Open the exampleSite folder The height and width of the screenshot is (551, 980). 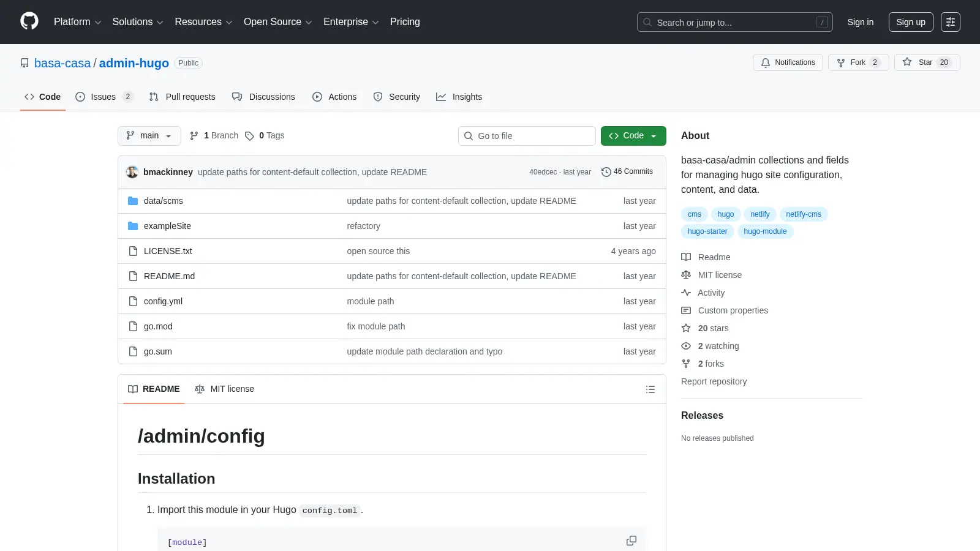coord(167,226)
